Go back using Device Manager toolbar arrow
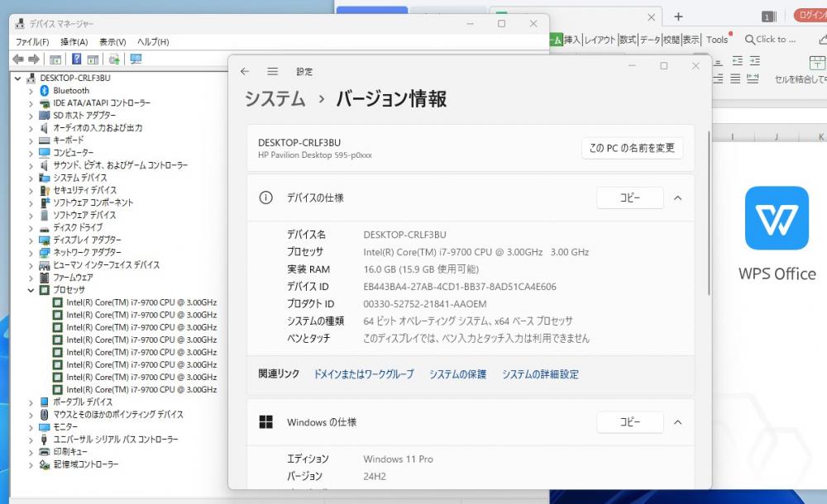Screen dimensions: 827x504 pyautogui.click(x=18, y=59)
